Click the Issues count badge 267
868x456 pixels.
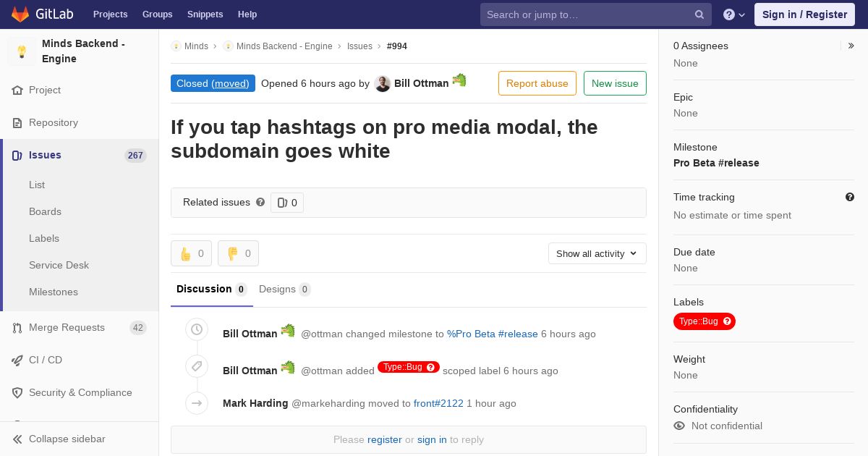tap(135, 156)
